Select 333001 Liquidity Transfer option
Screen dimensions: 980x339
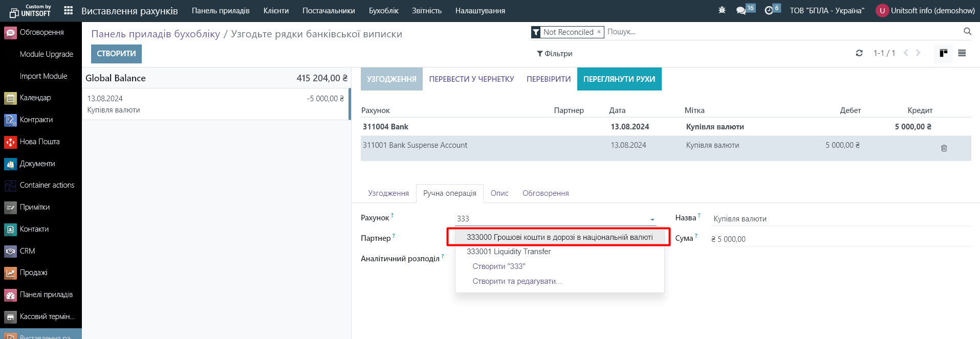[x=509, y=252]
